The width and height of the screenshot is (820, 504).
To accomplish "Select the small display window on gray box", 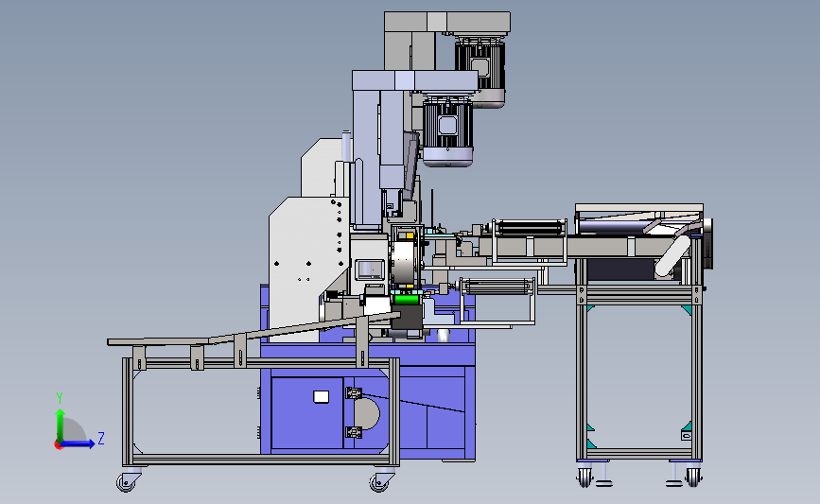I will click(370, 269).
